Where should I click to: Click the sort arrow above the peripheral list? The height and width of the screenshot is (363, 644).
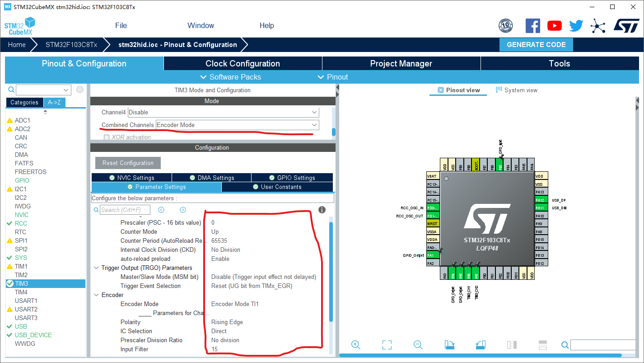tap(45, 112)
